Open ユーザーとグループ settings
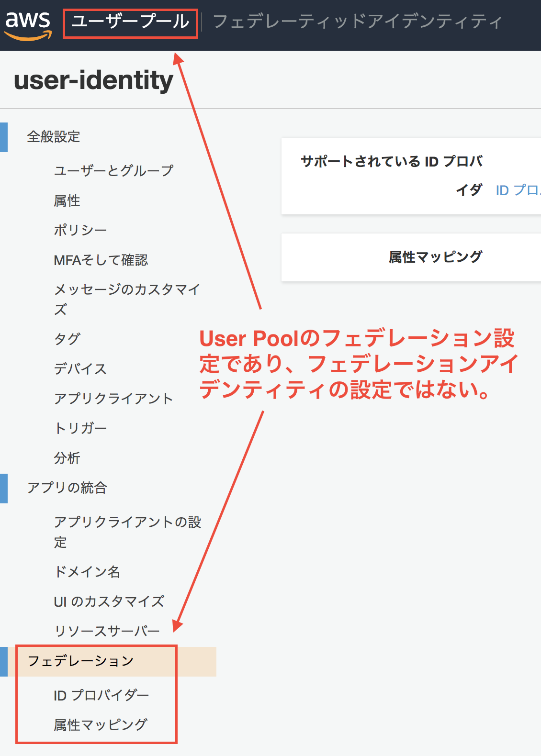 (113, 170)
